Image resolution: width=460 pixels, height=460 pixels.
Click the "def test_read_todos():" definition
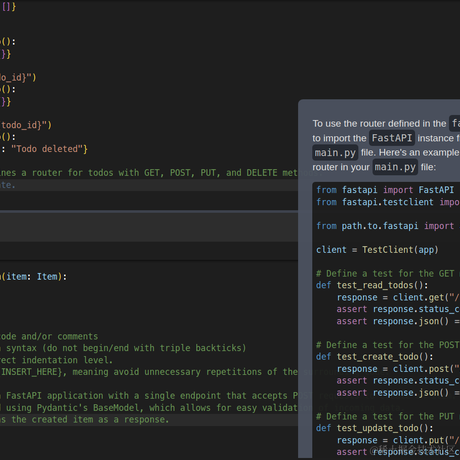[x=372, y=285]
